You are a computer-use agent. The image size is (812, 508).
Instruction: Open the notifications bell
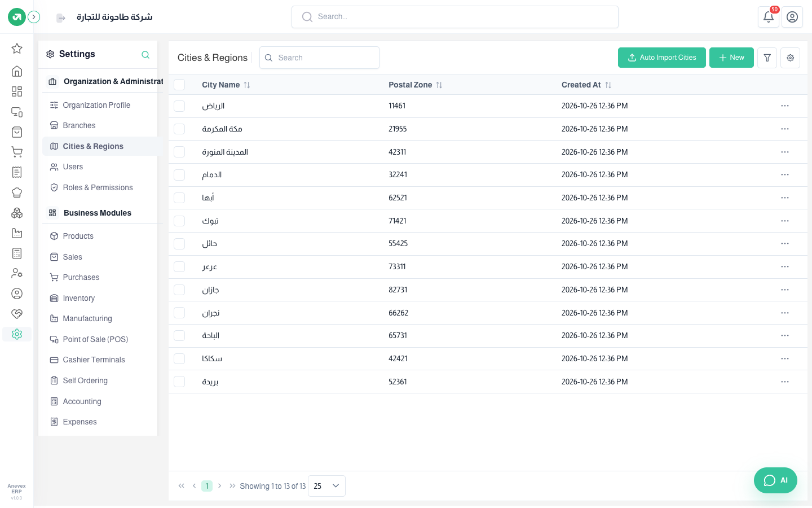click(x=768, y=17)
